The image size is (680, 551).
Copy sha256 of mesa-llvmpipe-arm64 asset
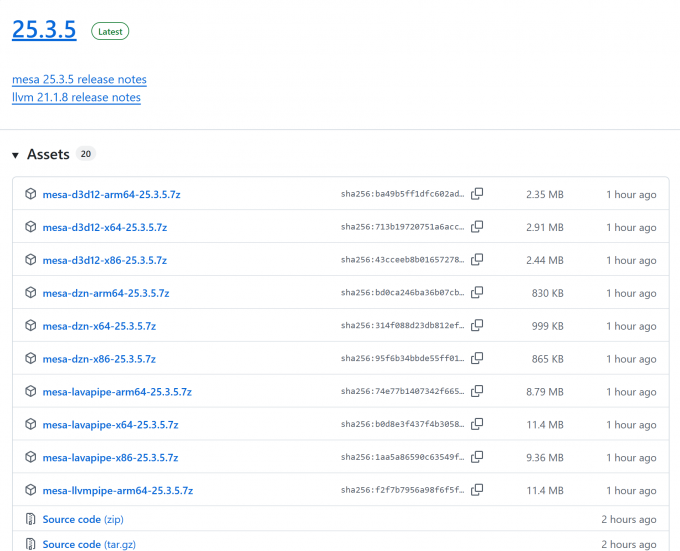coord(477,490)
